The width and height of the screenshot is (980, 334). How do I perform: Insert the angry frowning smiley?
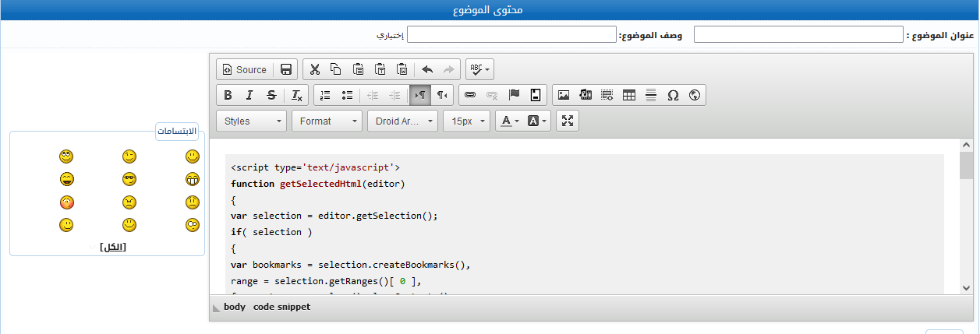129,202
